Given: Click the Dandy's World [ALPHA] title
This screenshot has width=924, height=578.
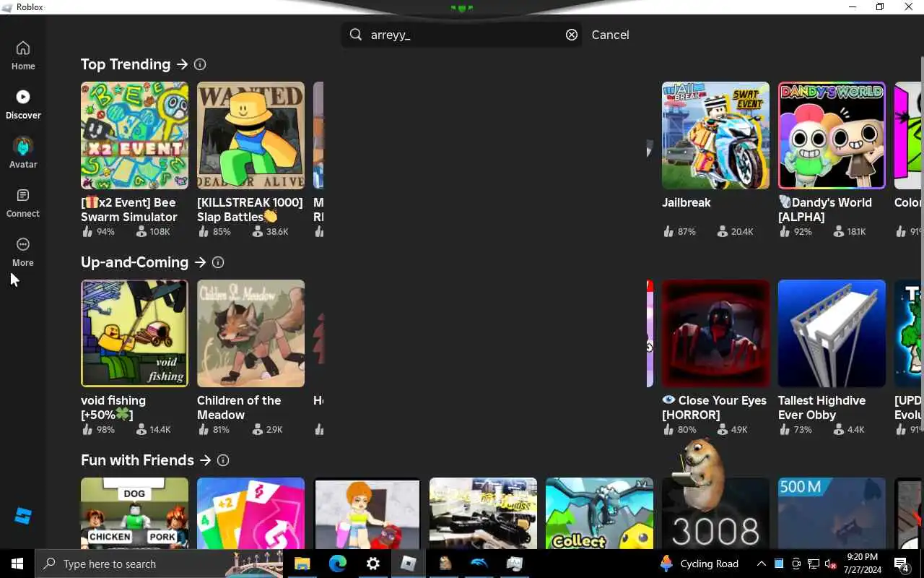Looking at the screenshot, I should pyautogui.click(x=825, y=210).
